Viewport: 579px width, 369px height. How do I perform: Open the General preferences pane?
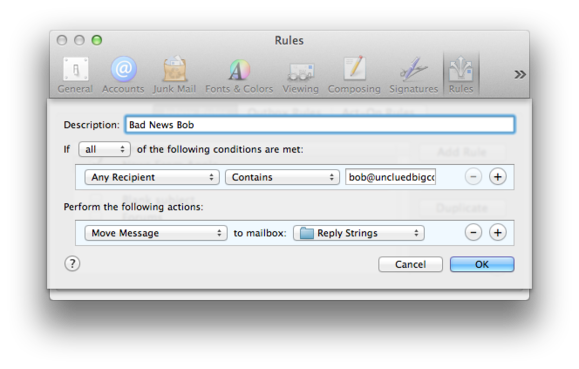click(x=75, y=75)
